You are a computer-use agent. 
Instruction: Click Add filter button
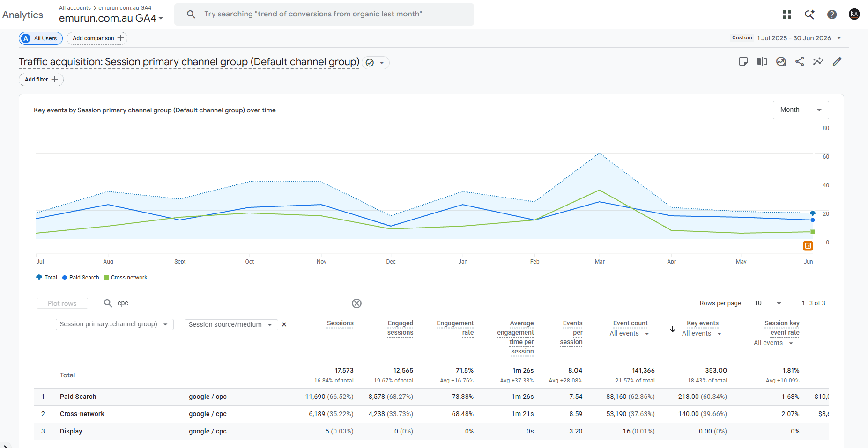[41, 80]
